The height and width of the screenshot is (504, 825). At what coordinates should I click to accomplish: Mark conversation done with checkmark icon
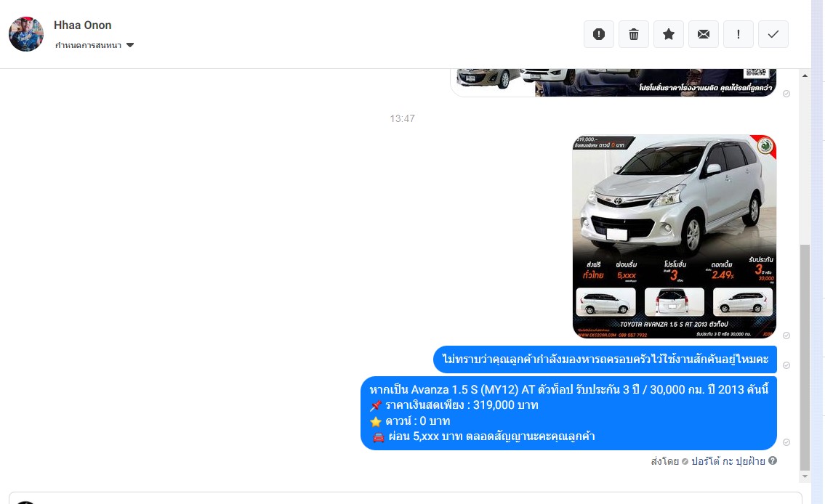773,34
